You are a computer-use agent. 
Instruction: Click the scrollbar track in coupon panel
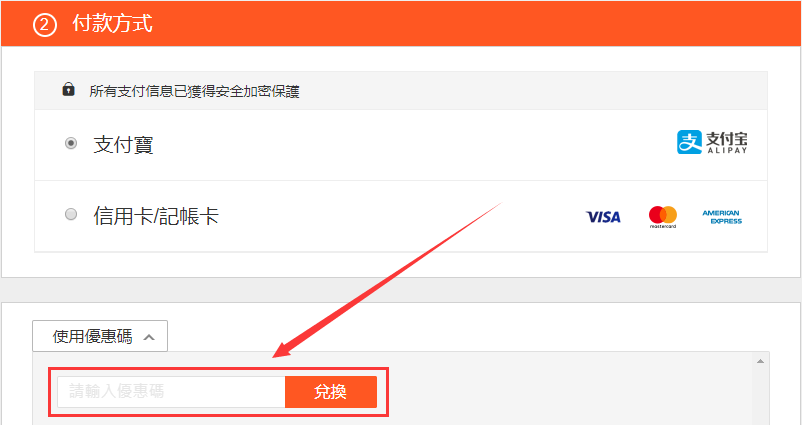(x=761, y=395)
